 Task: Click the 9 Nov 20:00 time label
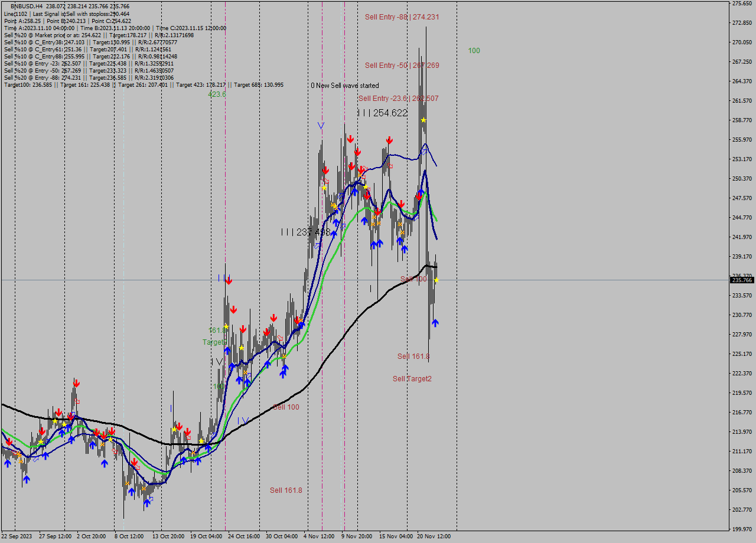click(357, 537)
